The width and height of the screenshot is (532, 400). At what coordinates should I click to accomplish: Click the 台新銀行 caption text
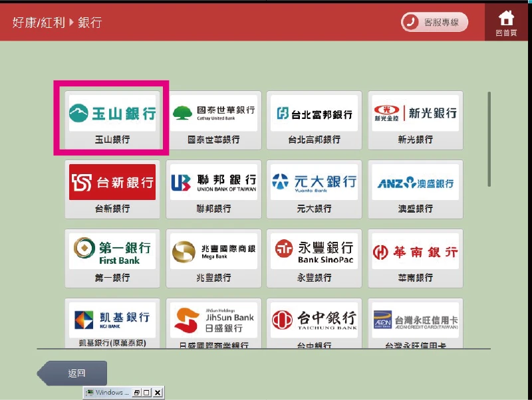[112, 209]
